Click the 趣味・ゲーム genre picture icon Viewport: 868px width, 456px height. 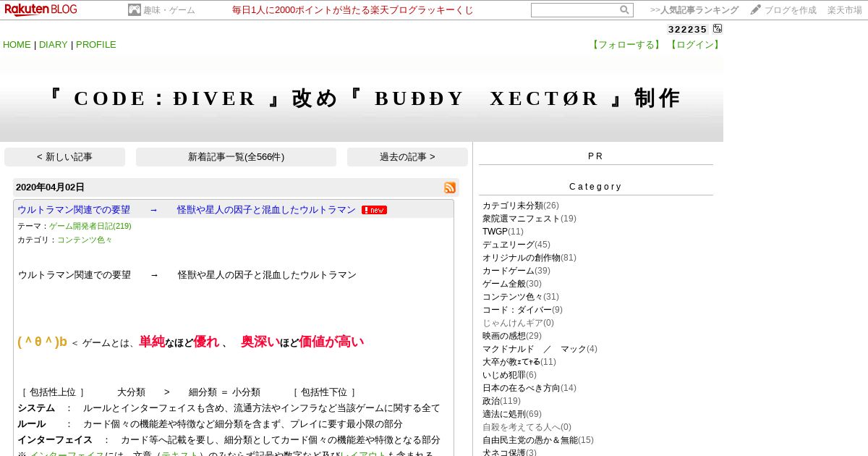[134, 10]
